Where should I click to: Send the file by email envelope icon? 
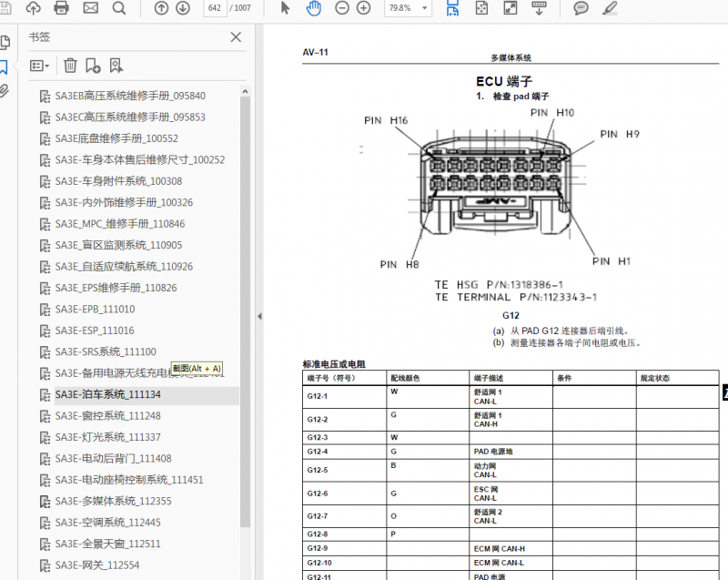[x=90, y=7]
